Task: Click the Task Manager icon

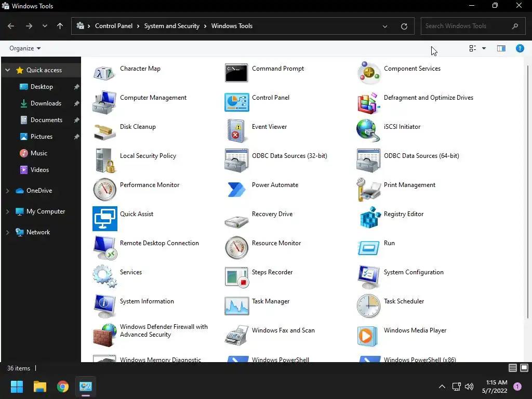Action: tap(236, 306)
